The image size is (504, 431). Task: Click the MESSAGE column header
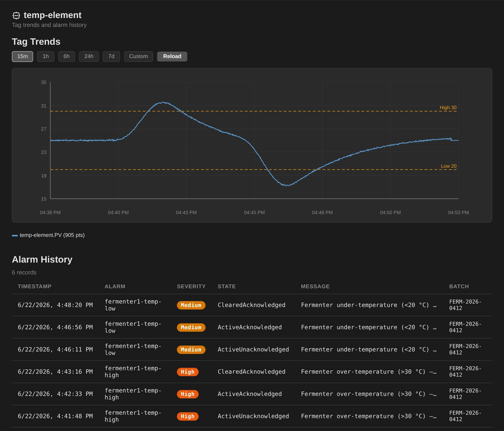[315, 287]
